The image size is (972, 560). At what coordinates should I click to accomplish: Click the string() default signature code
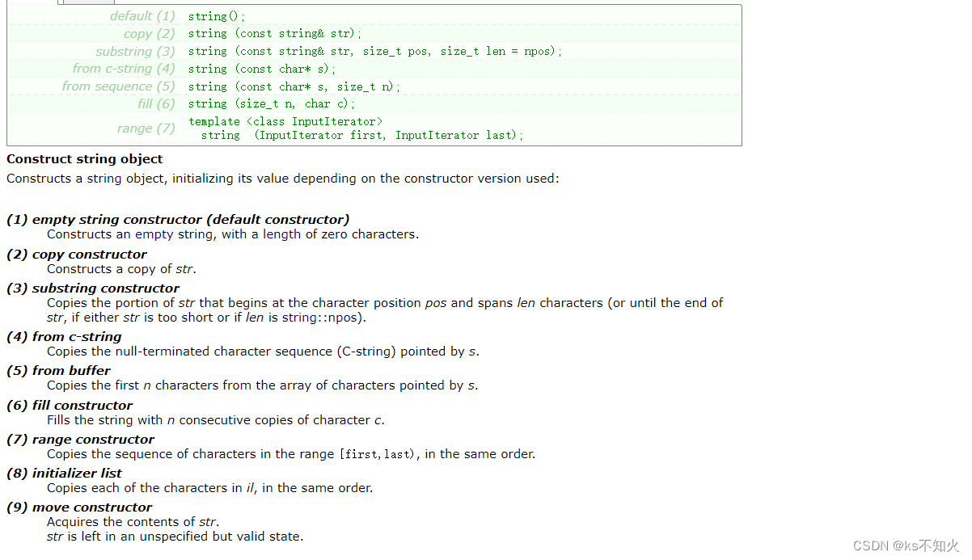pos(217,16)
